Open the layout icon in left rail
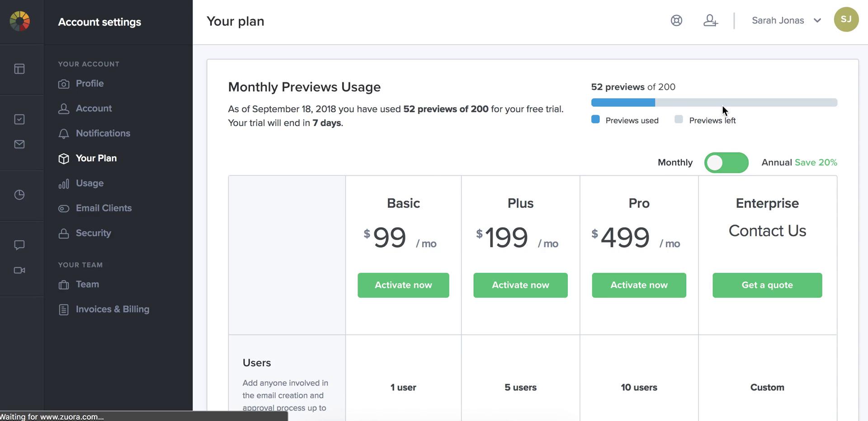 click(19, 69)
